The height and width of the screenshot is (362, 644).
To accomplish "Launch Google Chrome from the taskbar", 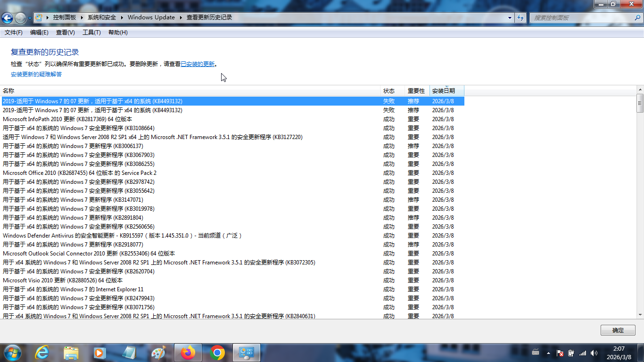I will coord(217,353).
